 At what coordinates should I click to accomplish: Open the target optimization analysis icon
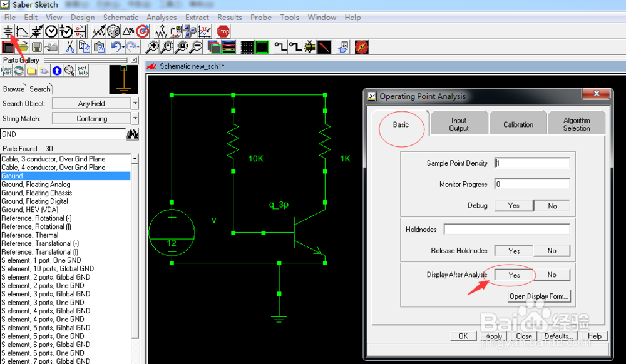click(x=143, y=31)
